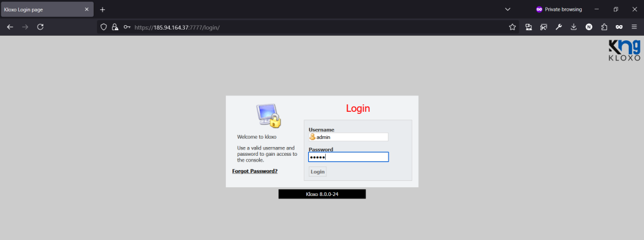The image size is (644, 240).
Task: Click the computer with padlock image
Action: 269,115
